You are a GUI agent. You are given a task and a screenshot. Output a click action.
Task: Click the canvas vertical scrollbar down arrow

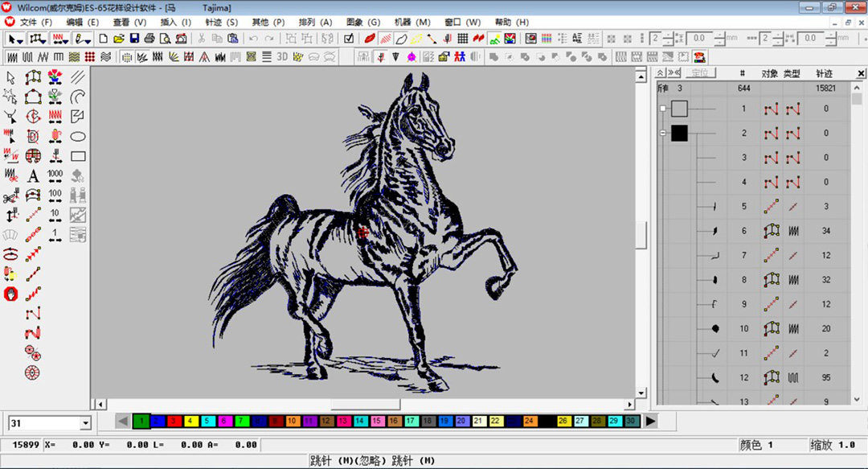pos(641,393)
